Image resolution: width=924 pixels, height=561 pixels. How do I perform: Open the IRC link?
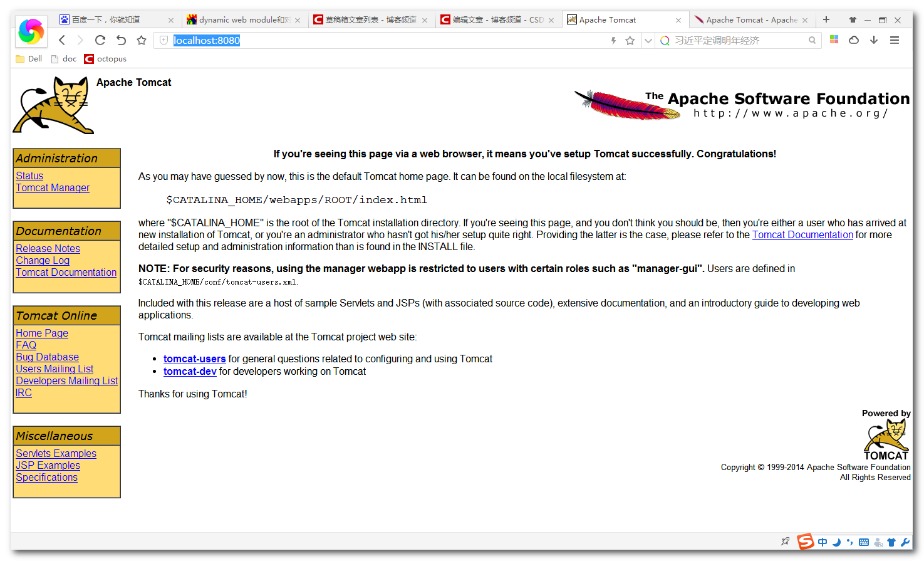click(24, 392)
